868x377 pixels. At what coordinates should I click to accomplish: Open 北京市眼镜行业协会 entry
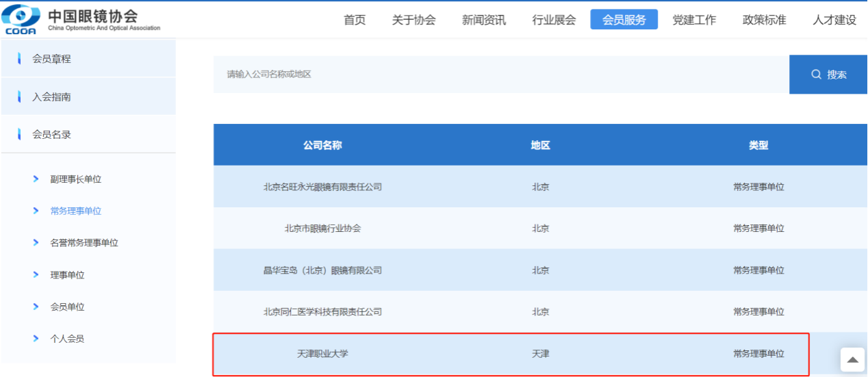tap(322, 229)
